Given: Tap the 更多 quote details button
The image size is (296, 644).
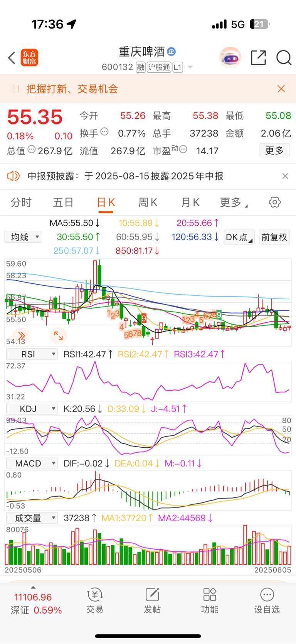Looking at the screenshot, I should coord(274,150).
